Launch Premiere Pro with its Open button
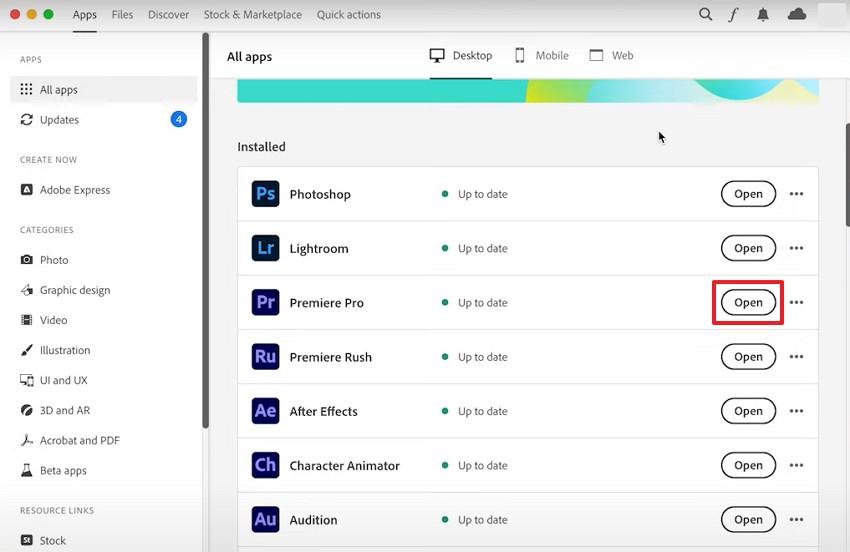The width and height of the screenshot is (850, 552). (748, 302)
